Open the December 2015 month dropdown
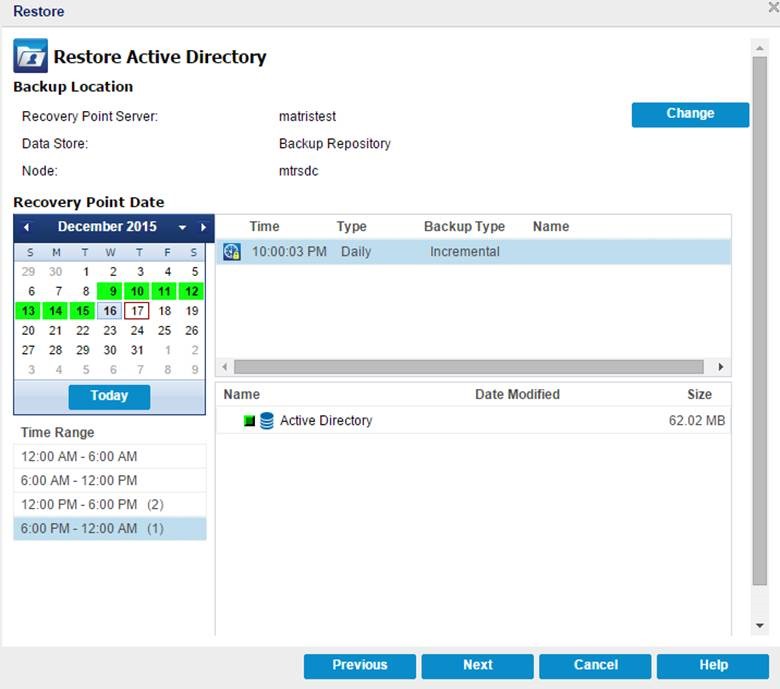Image resolution: width=780 pixels, height=689 pixels. [183, 227]
